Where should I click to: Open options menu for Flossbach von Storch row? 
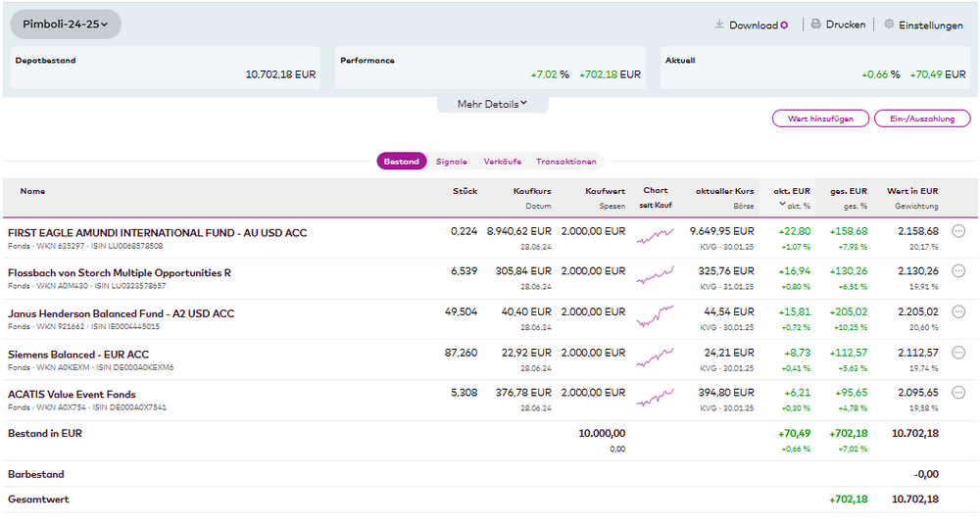pos(958,271)
